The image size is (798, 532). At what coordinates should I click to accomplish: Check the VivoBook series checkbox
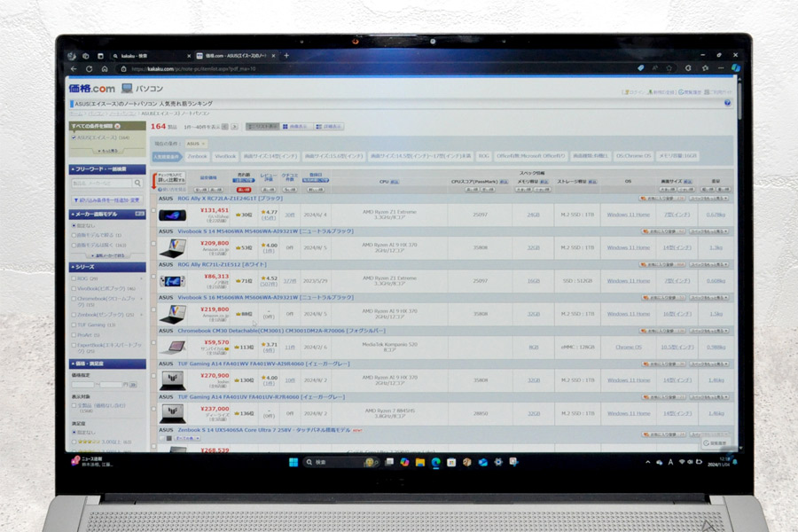pyautogui.click(x=74, y=289)
